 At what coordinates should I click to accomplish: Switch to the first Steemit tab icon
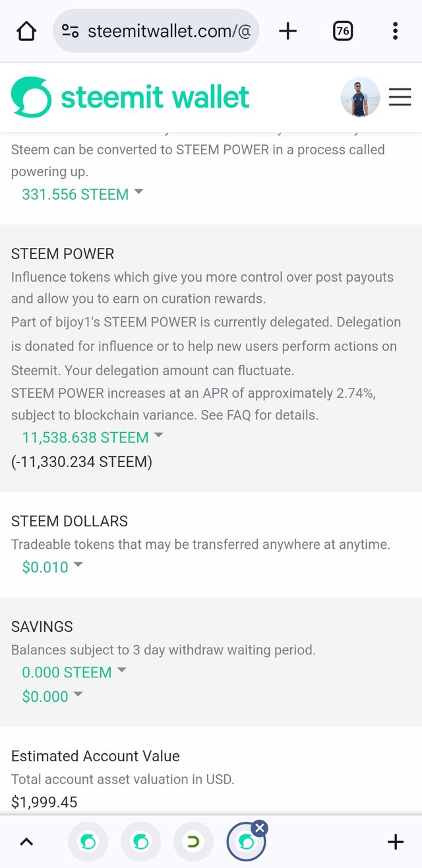88,842
